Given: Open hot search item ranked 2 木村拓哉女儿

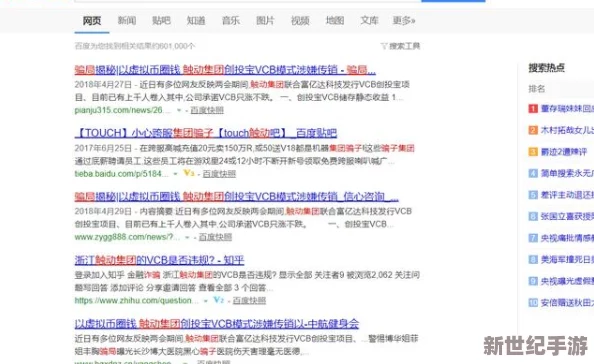Looking at the screenshot, I should [567, 130].
